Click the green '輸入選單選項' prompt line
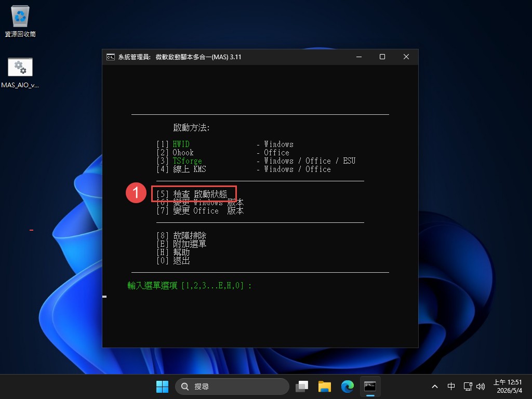Viewport: 532px width, 399px height. [189, 286]
